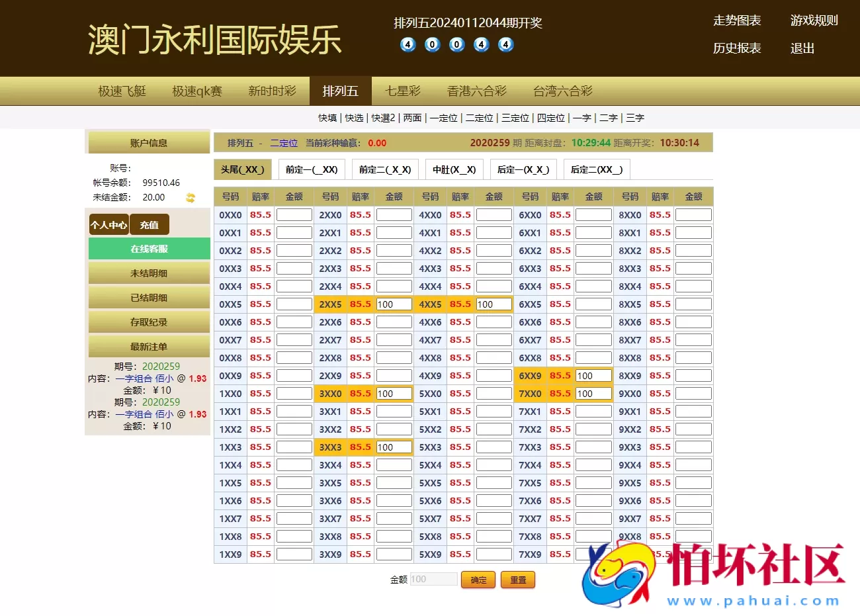Viewport: 860px width, 616px height.
Task: Select the 快填 quick-fill mode
Action: [329, 117]
